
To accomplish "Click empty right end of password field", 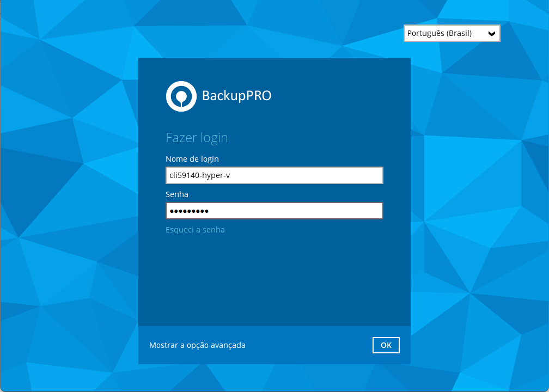I will coord(349,211).
